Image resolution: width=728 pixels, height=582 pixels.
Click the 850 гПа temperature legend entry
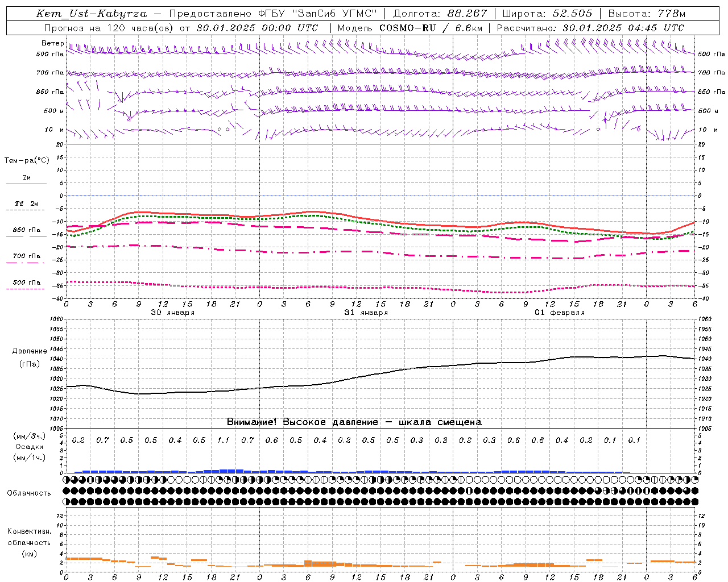point(26,230)
